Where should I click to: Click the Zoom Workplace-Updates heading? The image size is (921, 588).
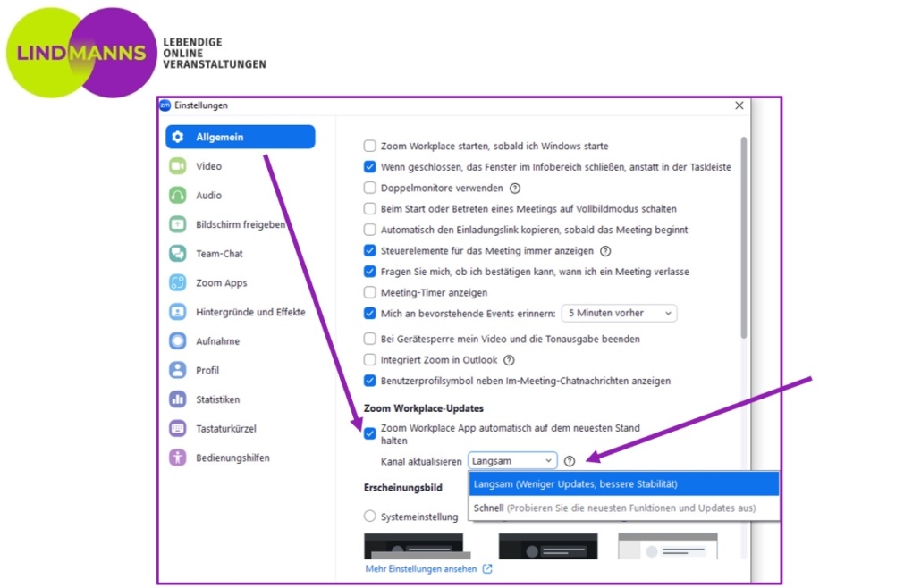coord(424,407)
